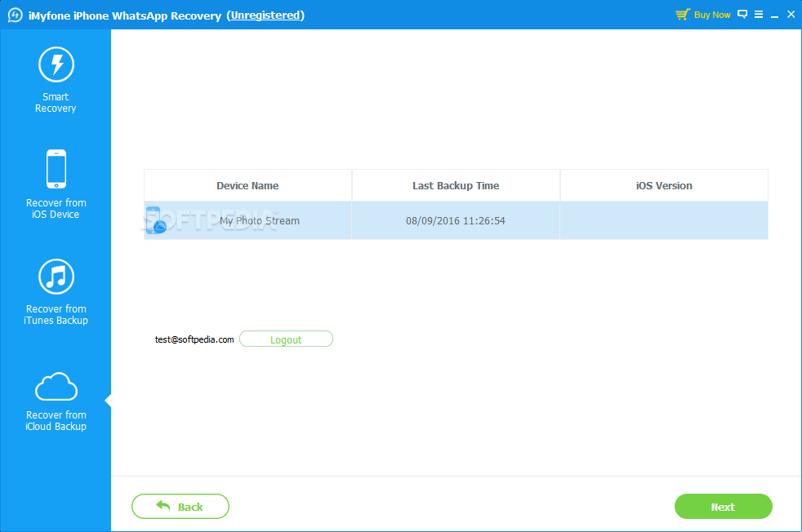Viewport: 802px width, 532px height.
Task: Click the shopping cart icon
Action: tap(682, 15)
